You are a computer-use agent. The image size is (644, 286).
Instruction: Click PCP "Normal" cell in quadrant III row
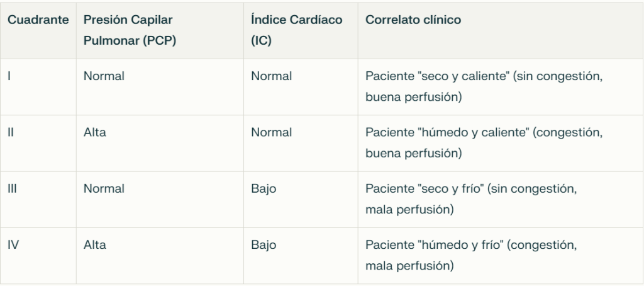point(104,188)
